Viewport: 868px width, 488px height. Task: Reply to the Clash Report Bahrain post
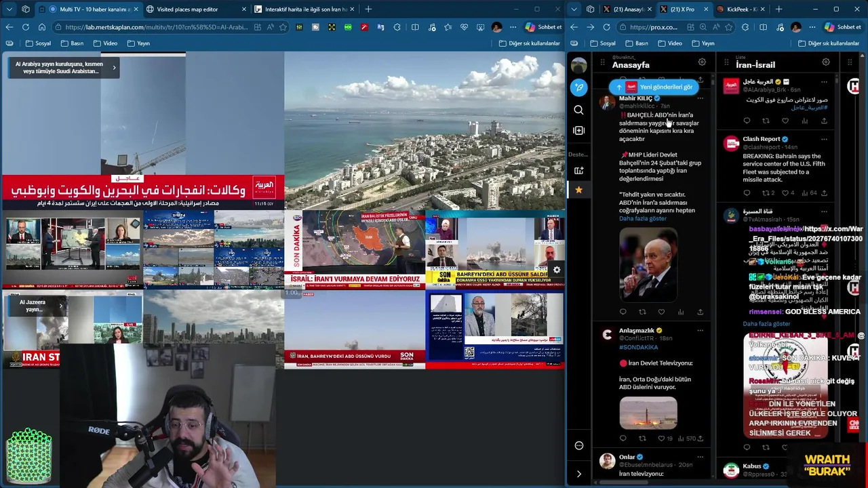(x=747, y=193)
